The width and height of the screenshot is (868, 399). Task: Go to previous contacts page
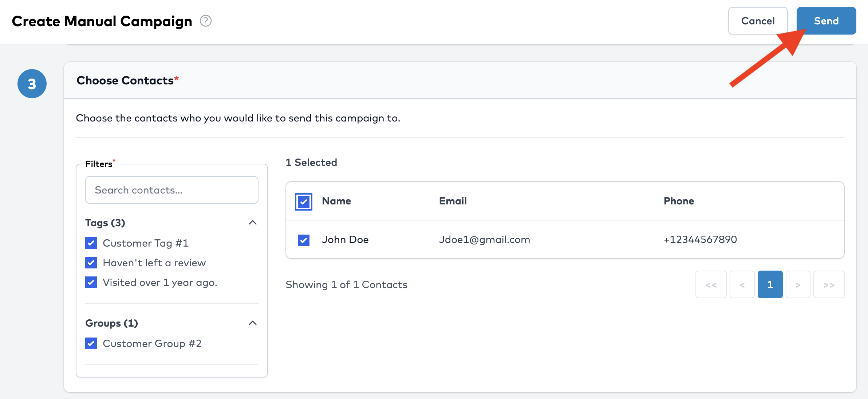coord(742,284)
